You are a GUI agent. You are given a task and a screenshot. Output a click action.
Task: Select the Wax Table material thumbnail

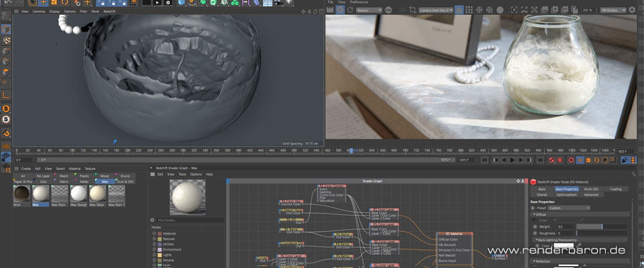[x=99, y=193]
